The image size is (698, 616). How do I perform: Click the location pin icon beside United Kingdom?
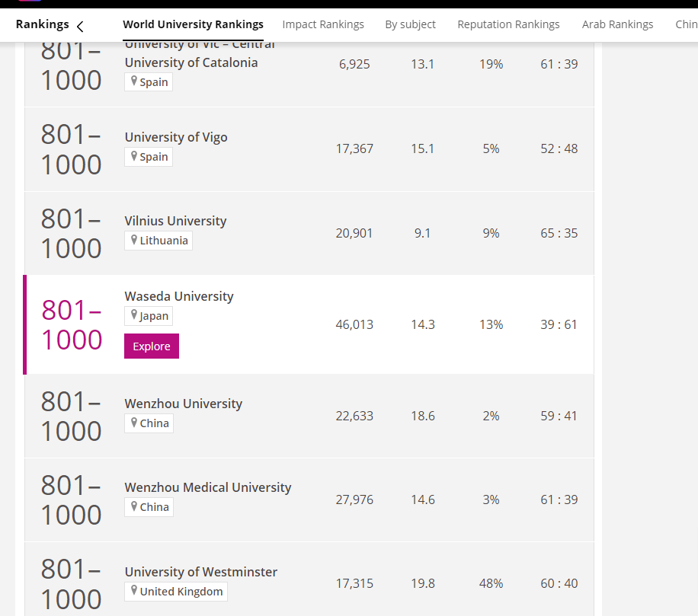point(134,590)
